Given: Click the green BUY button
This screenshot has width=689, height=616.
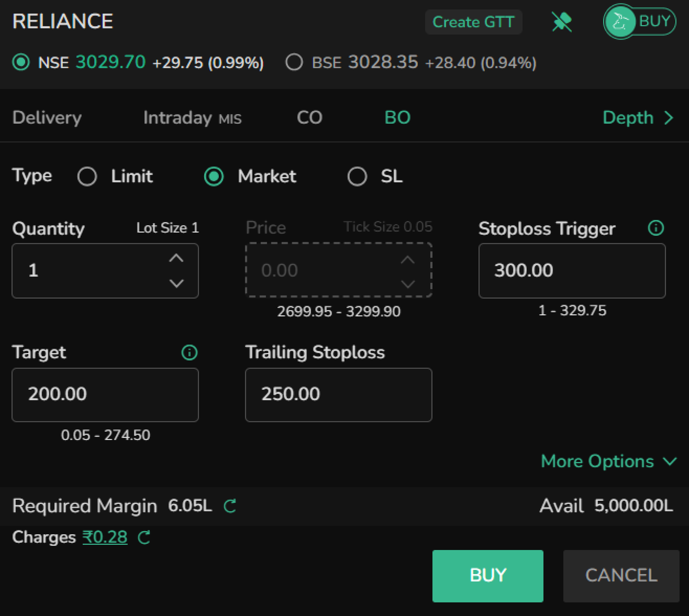Looking at the screenshot, I should pyautogui.click(x=488, y=576).
